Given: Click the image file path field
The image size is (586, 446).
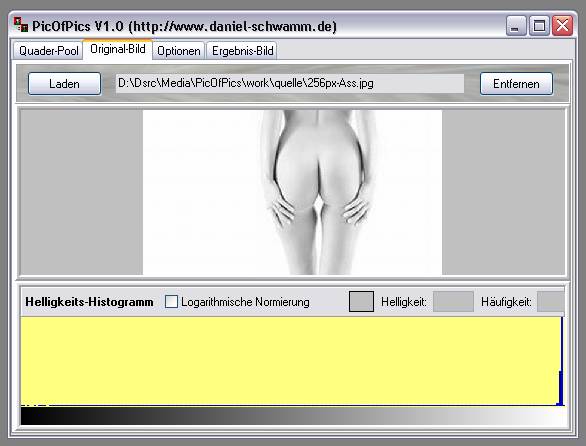Looking at the screenshot, I should pos(290,83).
